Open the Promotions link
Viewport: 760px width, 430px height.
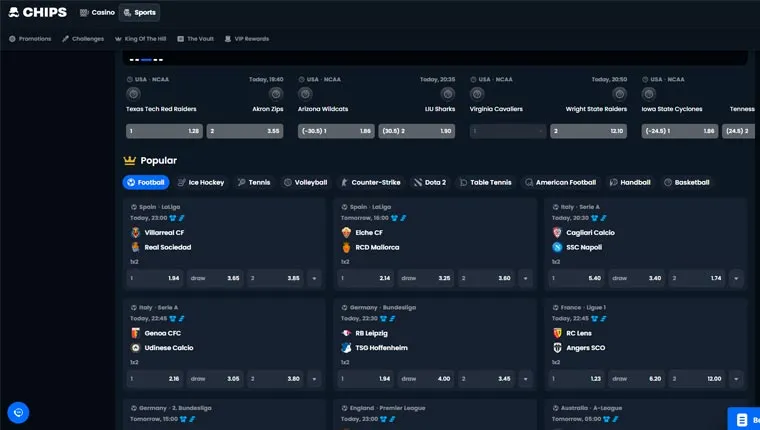click(30, 39)
